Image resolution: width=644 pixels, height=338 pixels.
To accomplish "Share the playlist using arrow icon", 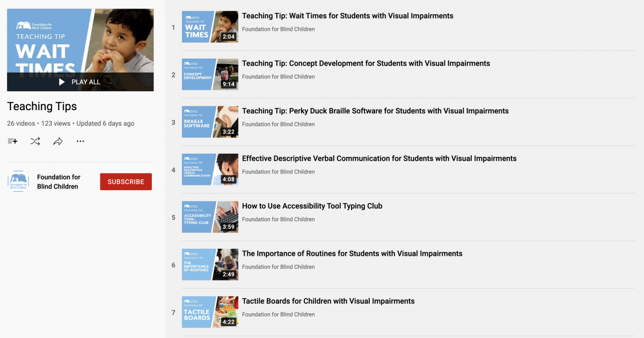I will 58,141.
